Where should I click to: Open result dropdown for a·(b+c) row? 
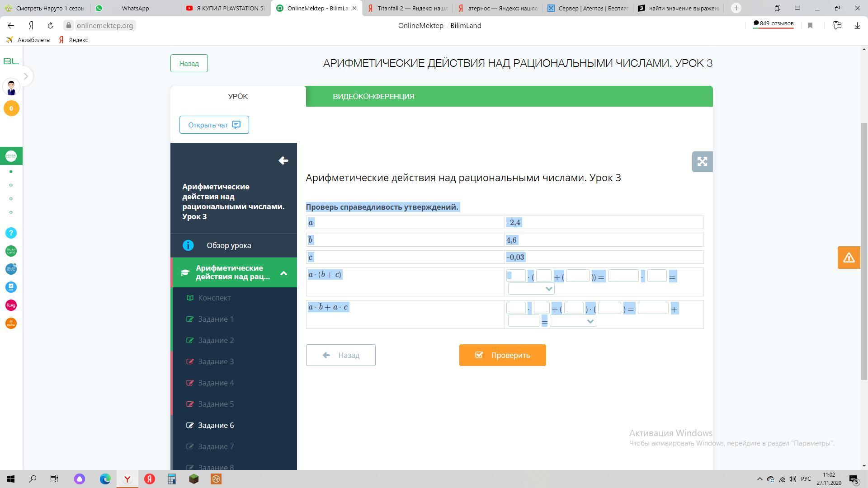531,289
